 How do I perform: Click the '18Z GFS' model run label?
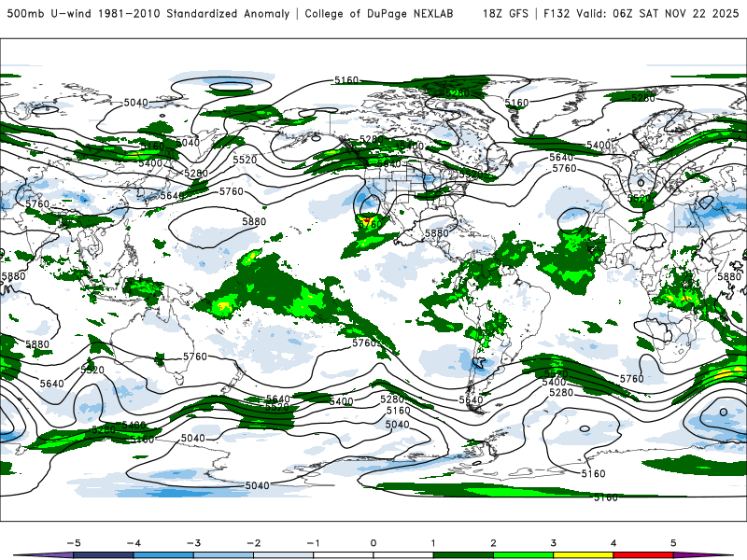click(505, 13)
